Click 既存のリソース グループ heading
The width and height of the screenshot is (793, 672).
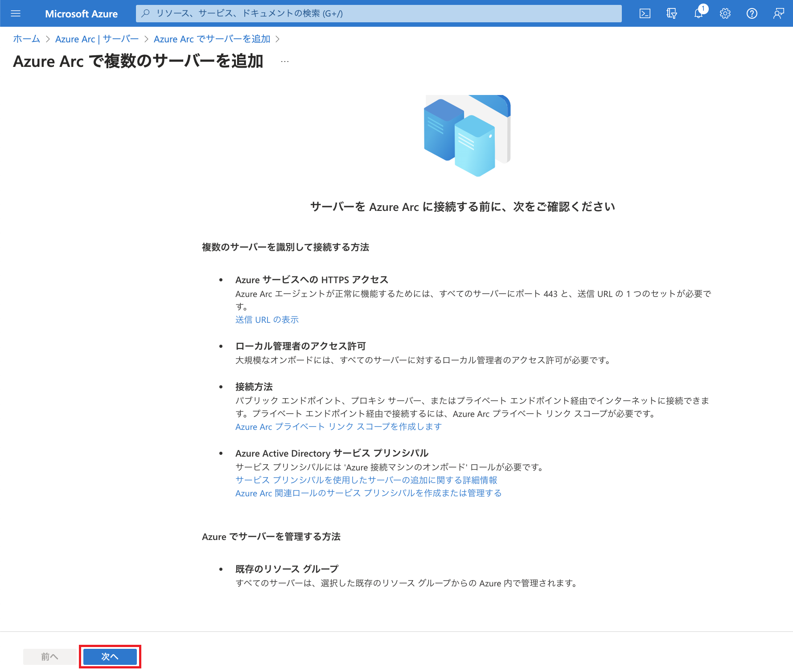[x=287, y=569]
